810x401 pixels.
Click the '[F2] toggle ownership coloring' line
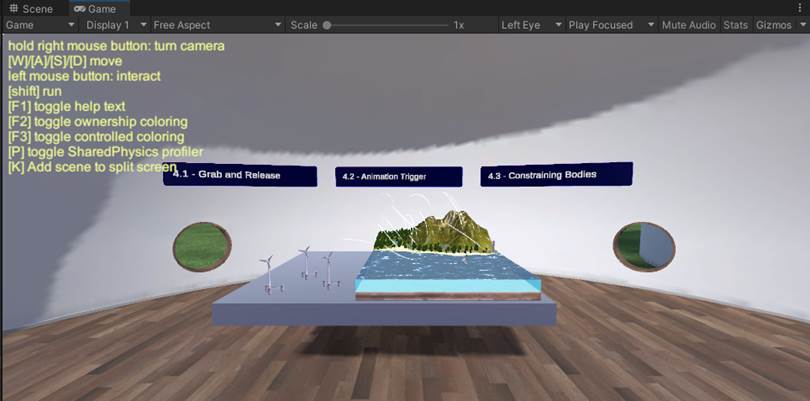[x=98, y=122]
